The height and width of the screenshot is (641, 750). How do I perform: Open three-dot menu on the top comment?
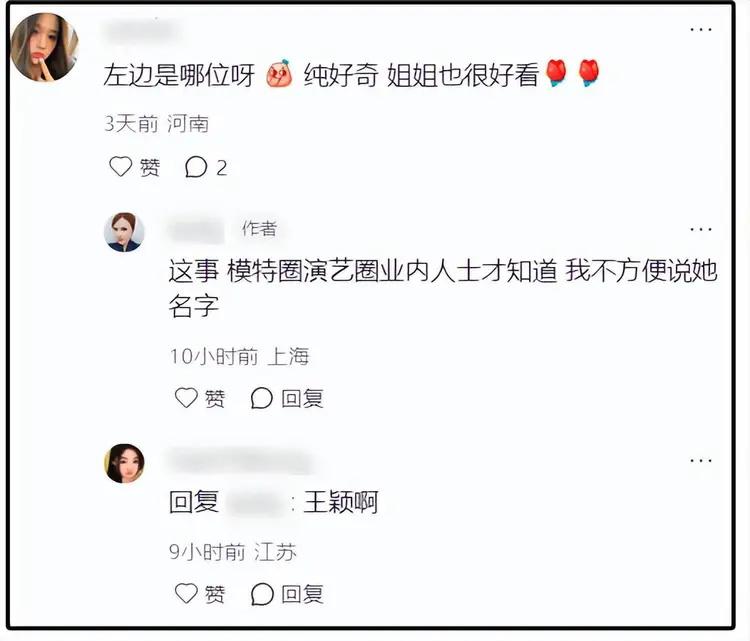point(701,30)
